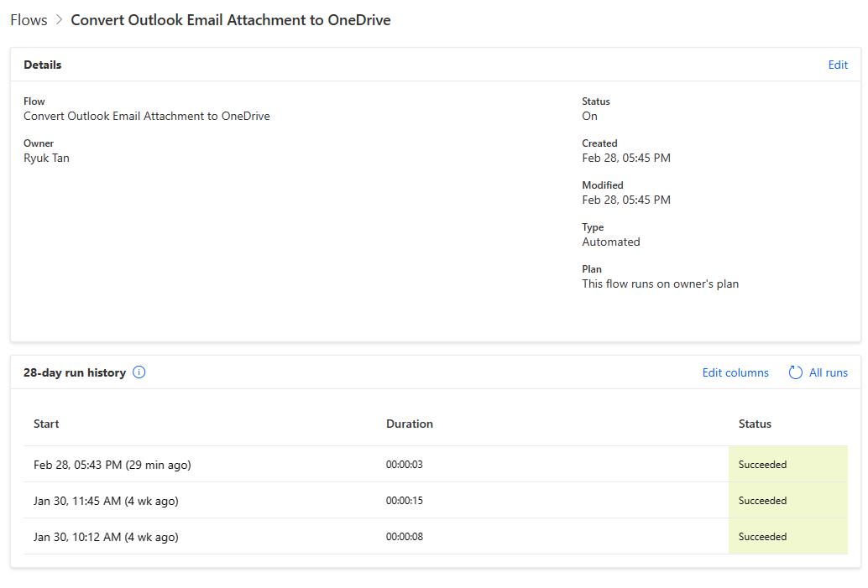Image resolution: width=868 pixels, height=588 pixels.
Task: Open the Jan 30, 10:12 AM run
Action: tap(106, 537)
